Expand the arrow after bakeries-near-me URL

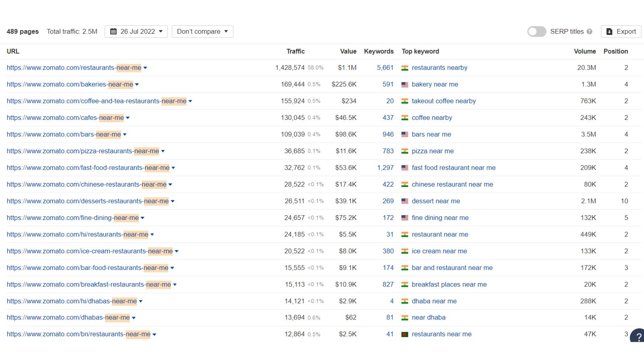tap(137, 84)
